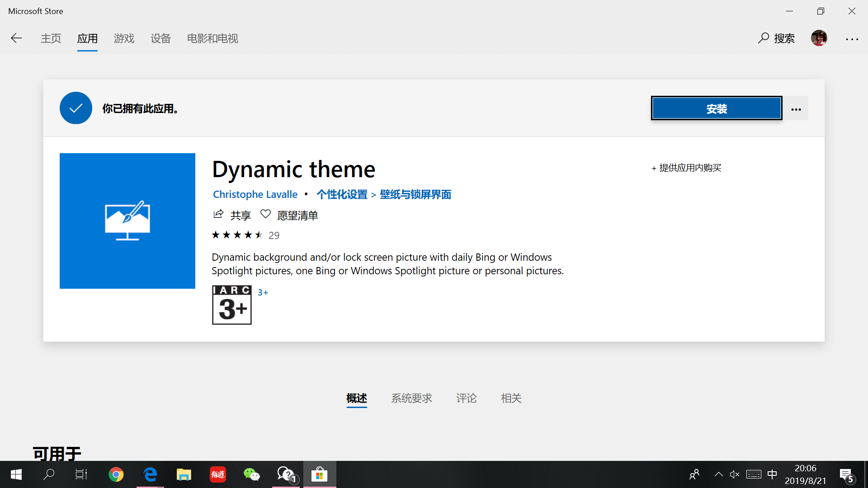The image size is (868, 488).
Task: Launch Chrome from the taskbar
Action: point(116,474)
